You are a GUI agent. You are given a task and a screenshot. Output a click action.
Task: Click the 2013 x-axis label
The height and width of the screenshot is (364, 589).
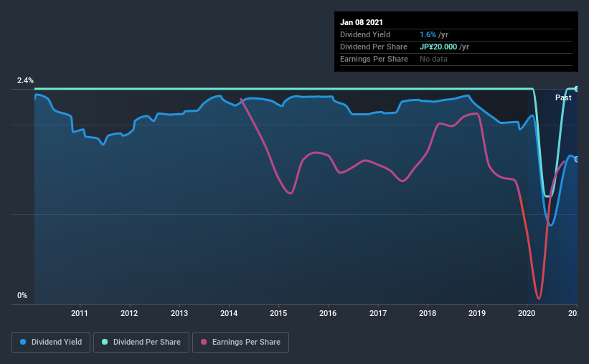(179, 313)
